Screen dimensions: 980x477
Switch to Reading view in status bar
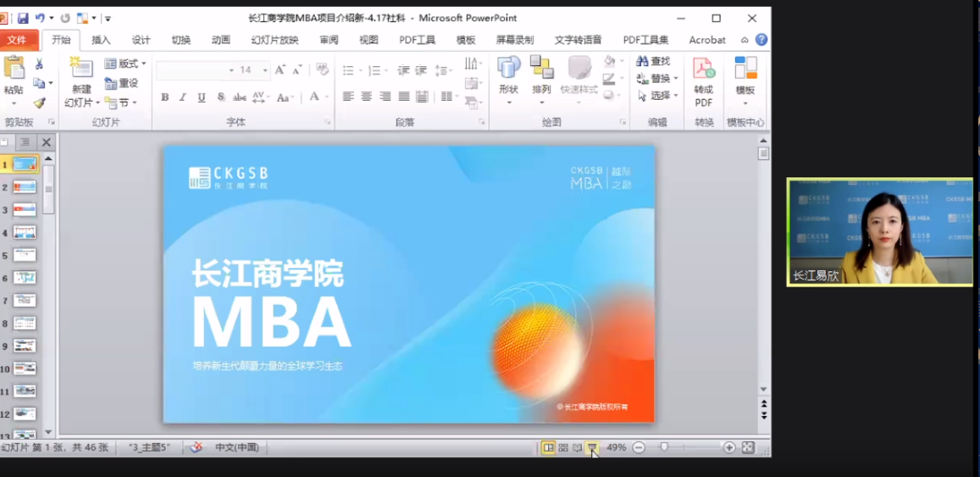pos(578,447)
